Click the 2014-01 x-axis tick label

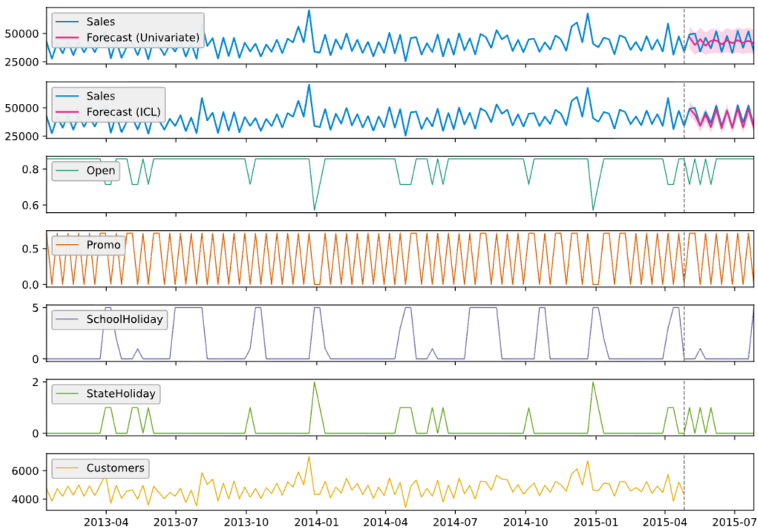(x=316, y=521)
